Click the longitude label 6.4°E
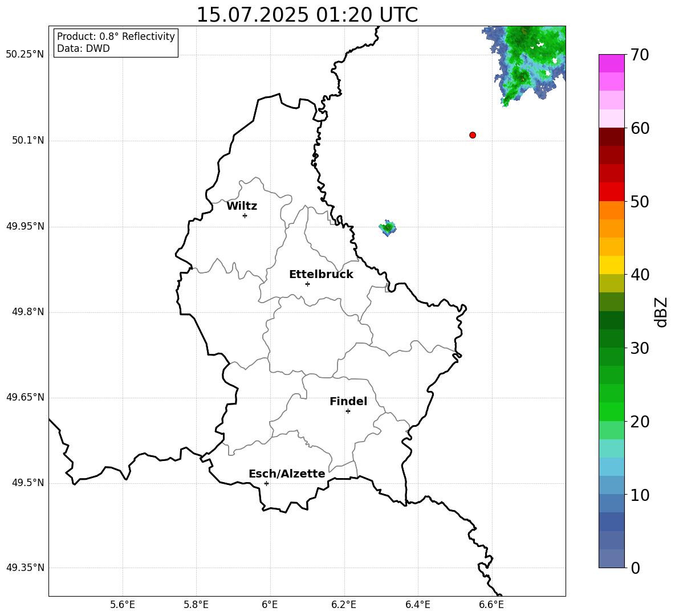Screen dimensions: 675x616 point(418,605)
